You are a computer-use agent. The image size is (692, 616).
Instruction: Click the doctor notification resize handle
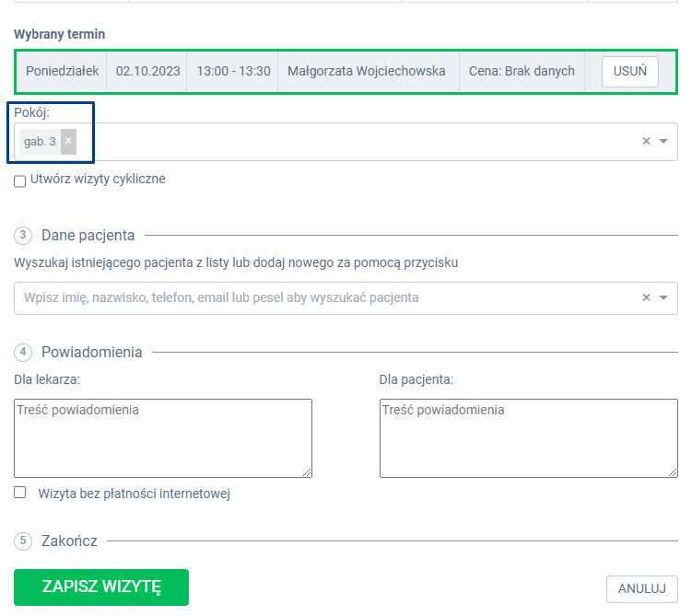click(x=307, y=472)
